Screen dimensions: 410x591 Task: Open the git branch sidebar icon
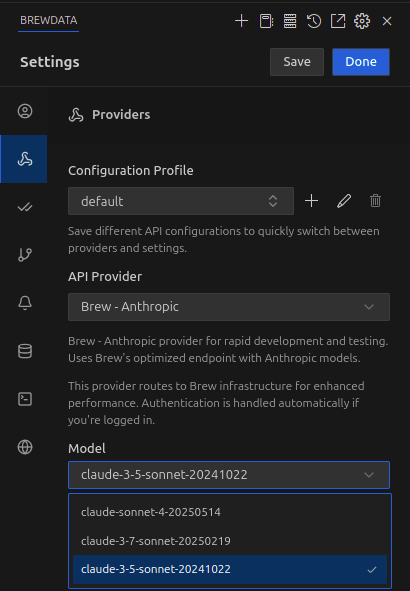pyautogui.click(x=25, y=255)
